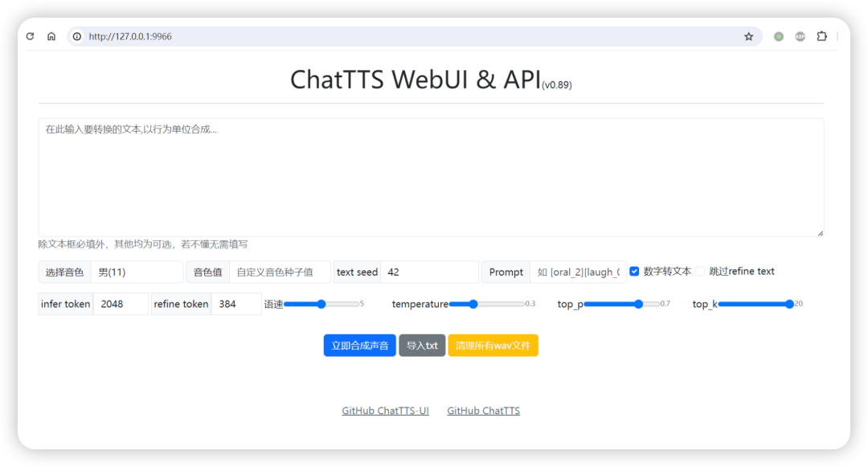Click the temperature value 0.3
868x467 pixels.
(530, 304)
